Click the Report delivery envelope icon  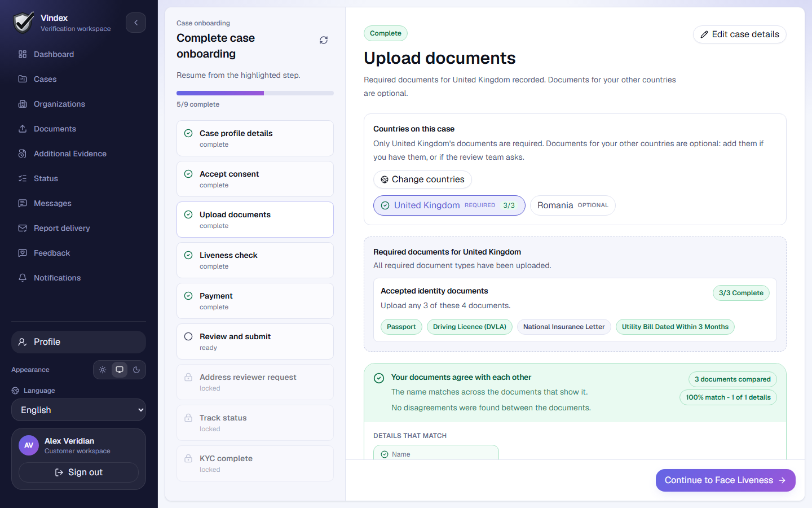[x=23, y=228]
